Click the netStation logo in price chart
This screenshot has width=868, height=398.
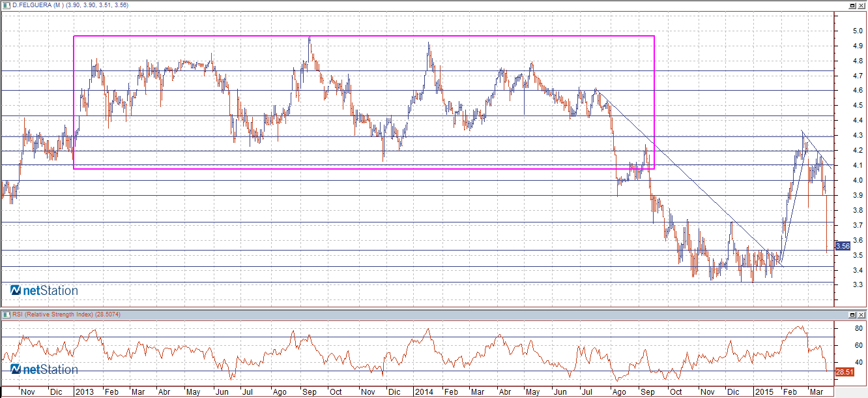pyautogui.click(x=44, y=290)
